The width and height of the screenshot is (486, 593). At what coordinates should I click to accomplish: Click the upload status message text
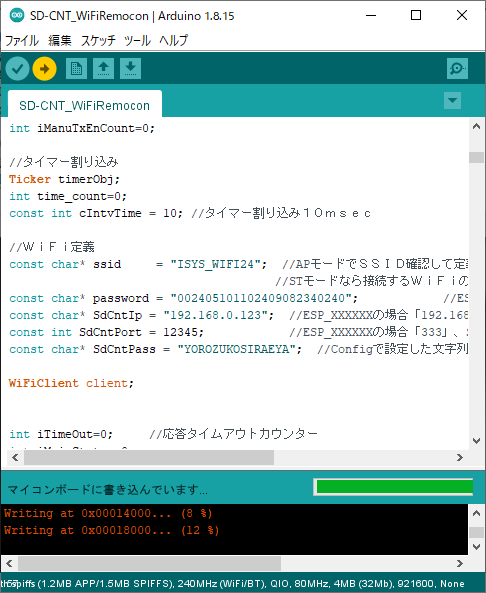pos(107,490)
